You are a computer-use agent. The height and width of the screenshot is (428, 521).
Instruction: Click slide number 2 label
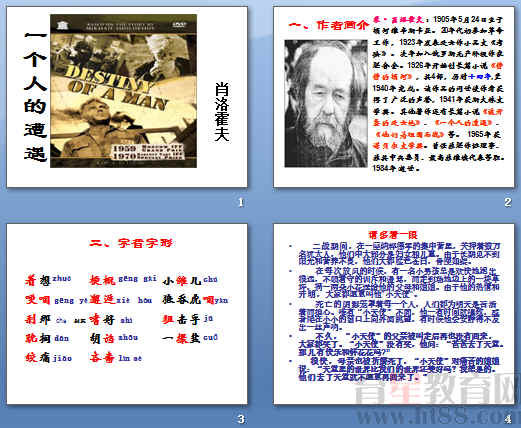(508, 202)
